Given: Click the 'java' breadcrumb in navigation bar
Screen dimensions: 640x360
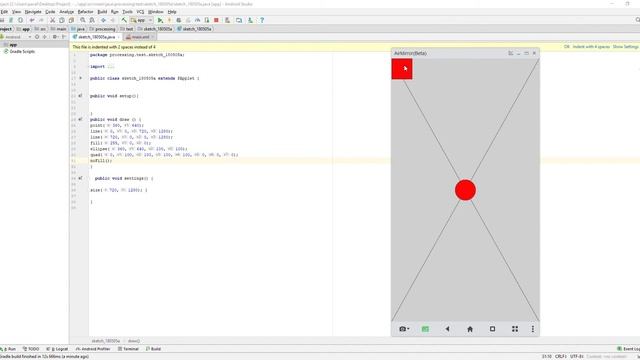Looking at the screenshot, I should coord(78,29).
